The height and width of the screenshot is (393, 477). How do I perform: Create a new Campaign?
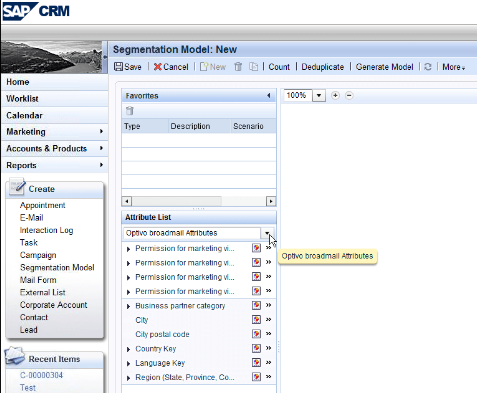(x=38, y=255)
